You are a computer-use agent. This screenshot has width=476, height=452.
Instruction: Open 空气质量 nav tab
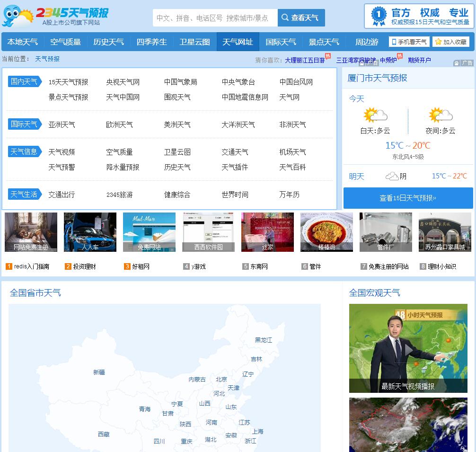pos(66,42)
